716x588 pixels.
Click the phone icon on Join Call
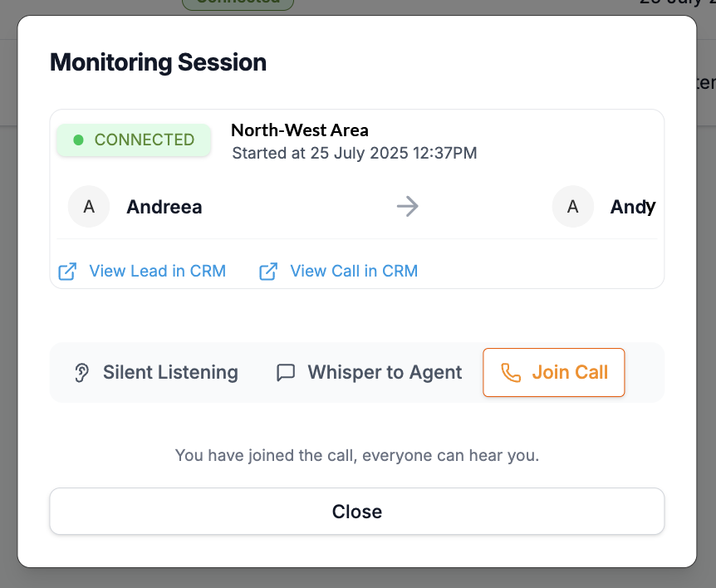512,373
